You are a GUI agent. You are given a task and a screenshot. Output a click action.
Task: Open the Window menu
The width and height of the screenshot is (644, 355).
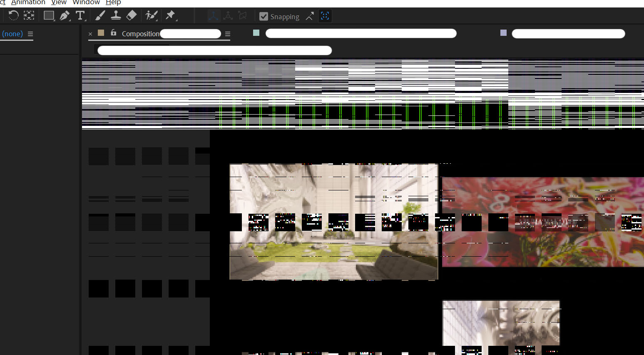pos(86,2)
